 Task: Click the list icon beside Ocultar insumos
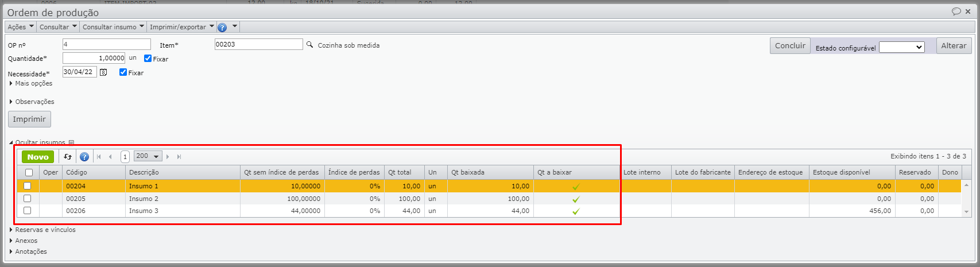click(71, 142)
